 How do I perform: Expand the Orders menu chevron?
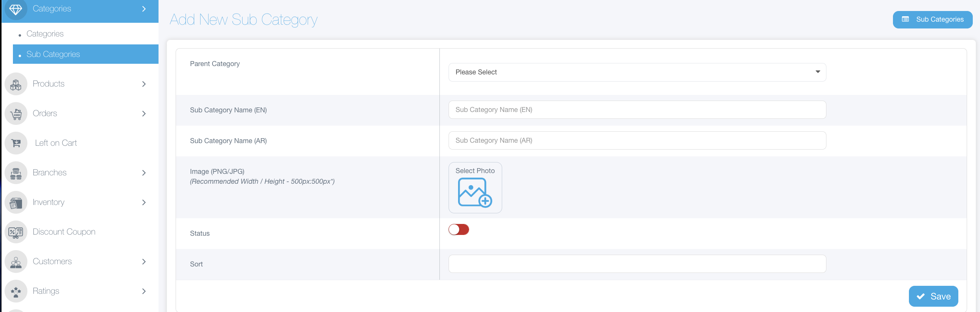(x=144, y=113)
